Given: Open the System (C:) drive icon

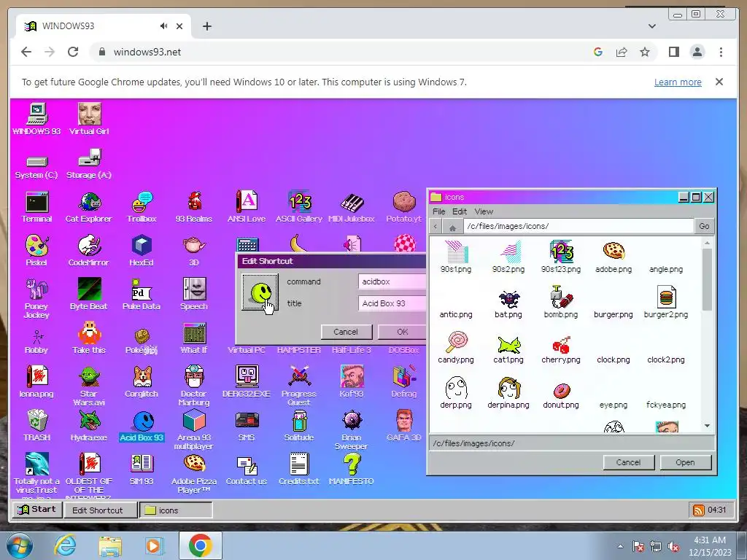Looking at the screenshot, I should 36,167.
